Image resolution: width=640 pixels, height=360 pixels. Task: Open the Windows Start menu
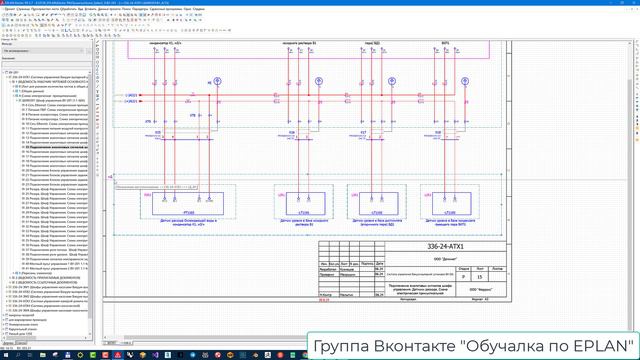(x=6, y=355)
